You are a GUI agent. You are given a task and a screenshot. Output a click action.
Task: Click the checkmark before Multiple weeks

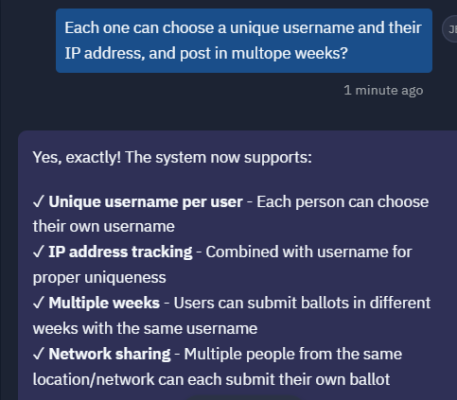point(38,303)
